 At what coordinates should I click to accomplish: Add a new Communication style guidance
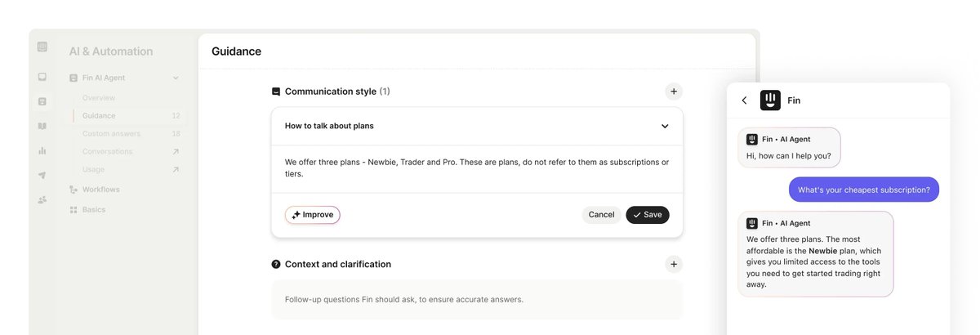[x=673, y=92]
